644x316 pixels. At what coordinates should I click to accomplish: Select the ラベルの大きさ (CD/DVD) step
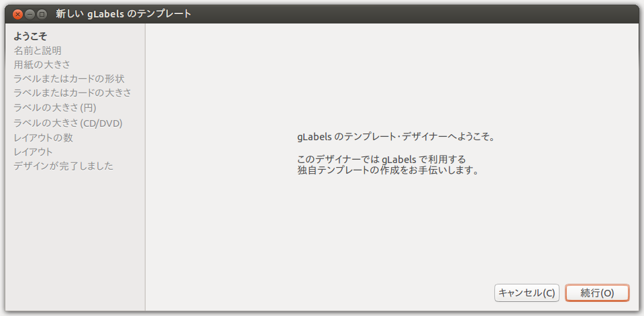[x=68, y=123]
